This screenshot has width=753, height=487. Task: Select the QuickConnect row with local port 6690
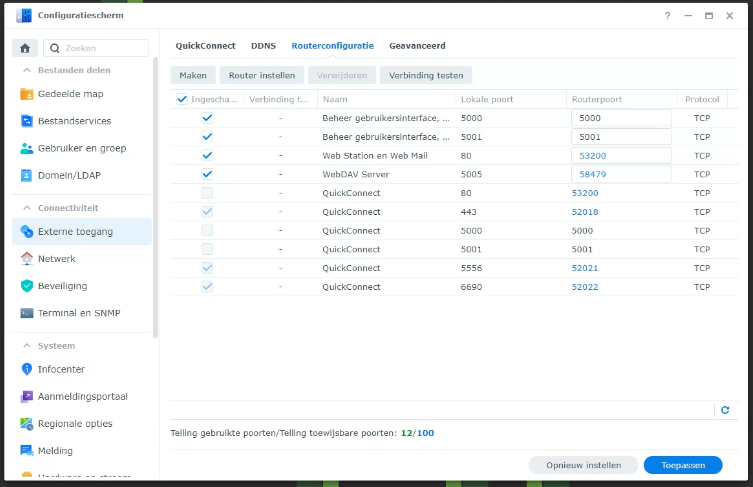454,287
